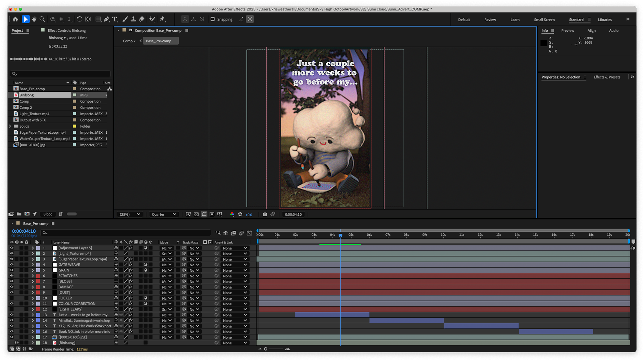This screenshot has height=361, width=644.
Task: Click the viewer timecode 0:00:04:10
Action: point(293,214)
